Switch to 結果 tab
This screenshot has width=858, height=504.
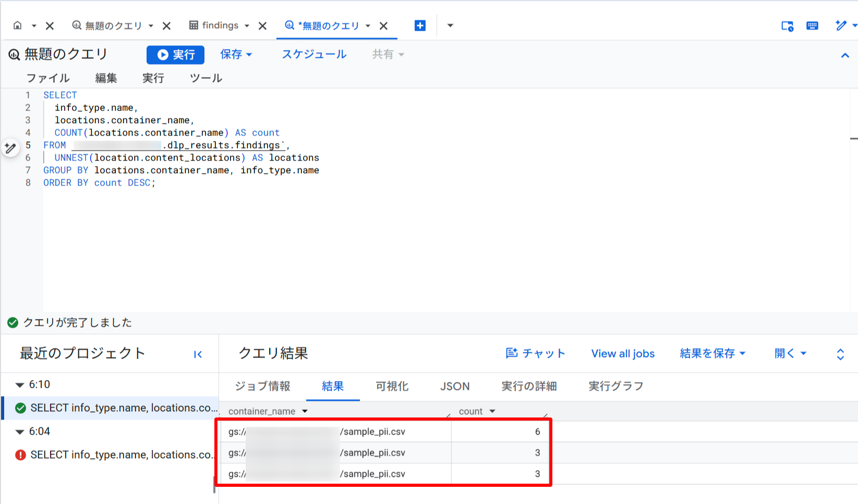(x=333, y=386)
